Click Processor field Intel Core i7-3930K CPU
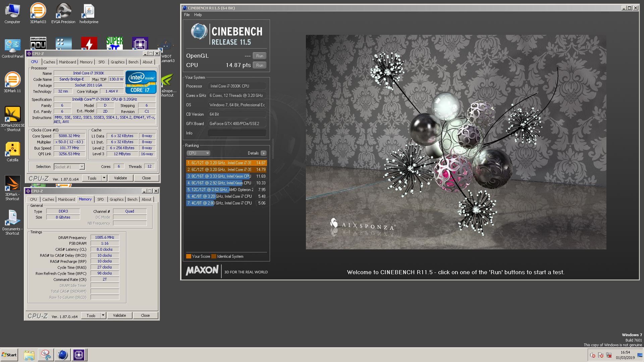 click(x=237, y=86)
